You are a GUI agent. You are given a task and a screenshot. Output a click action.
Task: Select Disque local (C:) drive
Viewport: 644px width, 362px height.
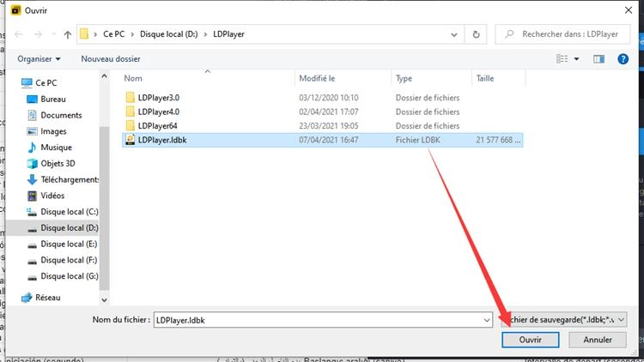[x=70, y=212]
